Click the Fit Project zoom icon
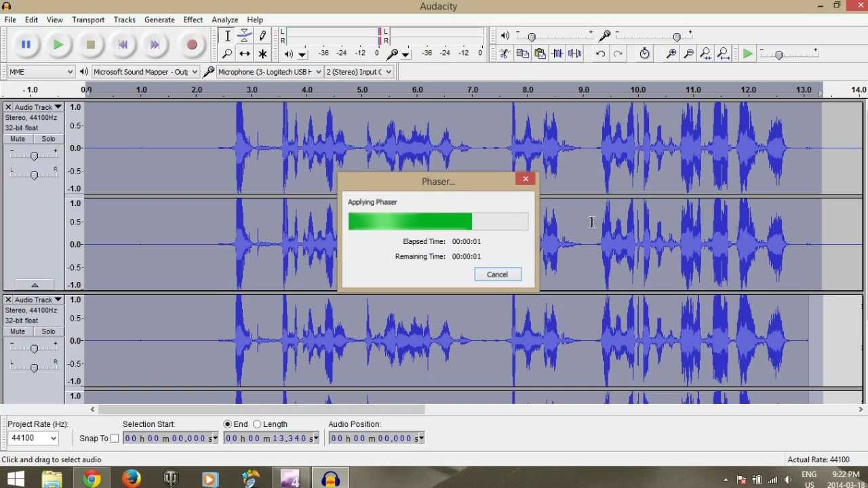This screenshot has width=868, height=488. pyautogui.click(x=723, y=54)
